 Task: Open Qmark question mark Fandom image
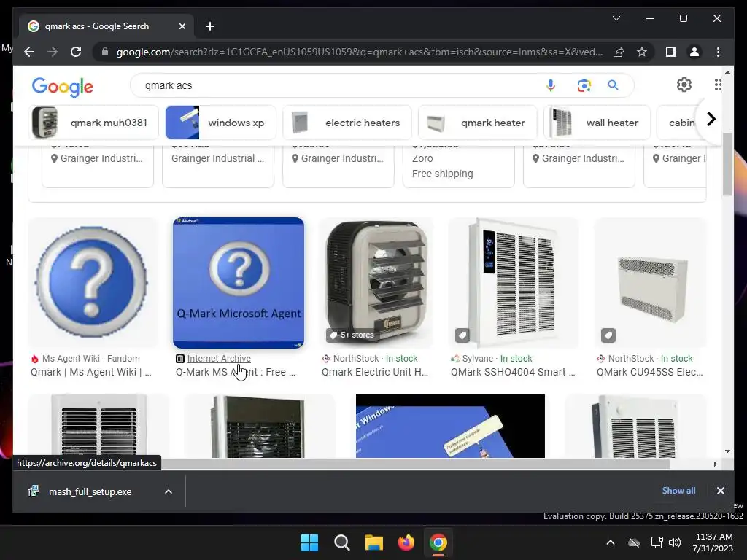point(91,282)
